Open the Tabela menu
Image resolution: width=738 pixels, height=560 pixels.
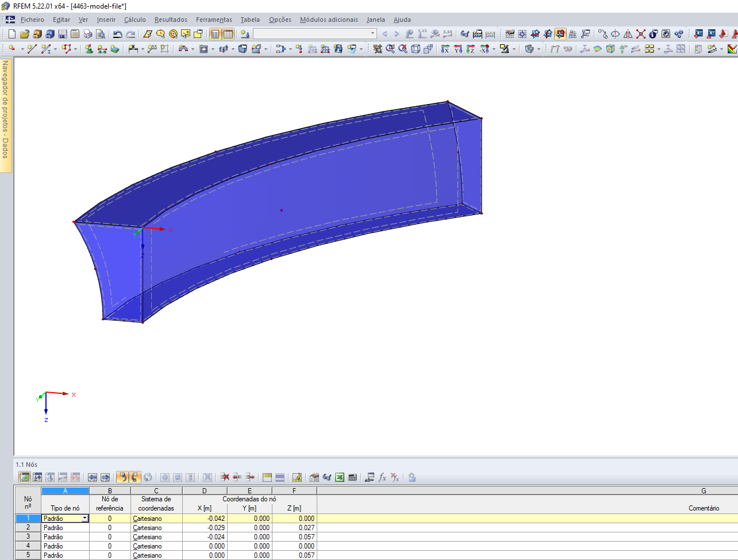[250, 20]
